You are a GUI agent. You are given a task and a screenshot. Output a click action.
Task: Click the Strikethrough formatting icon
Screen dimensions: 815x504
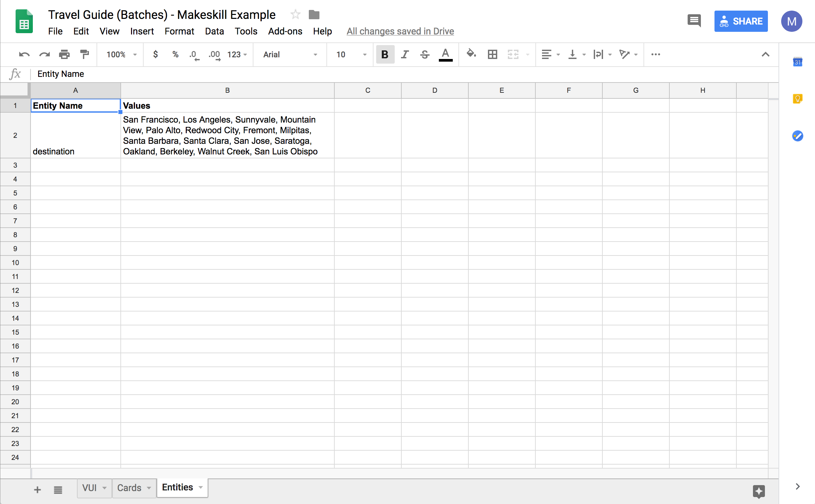click(425, 54)
